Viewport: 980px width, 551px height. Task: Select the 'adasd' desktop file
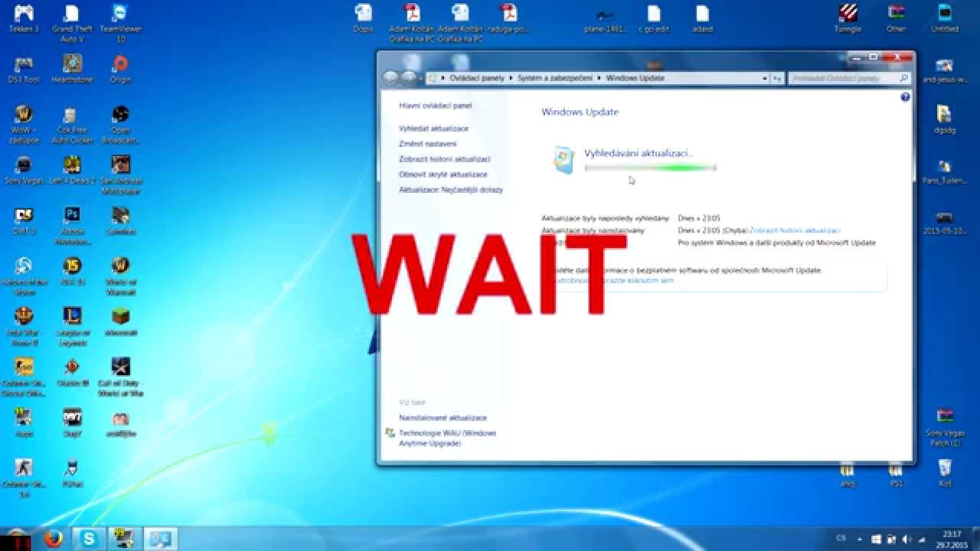coord(702,18)
